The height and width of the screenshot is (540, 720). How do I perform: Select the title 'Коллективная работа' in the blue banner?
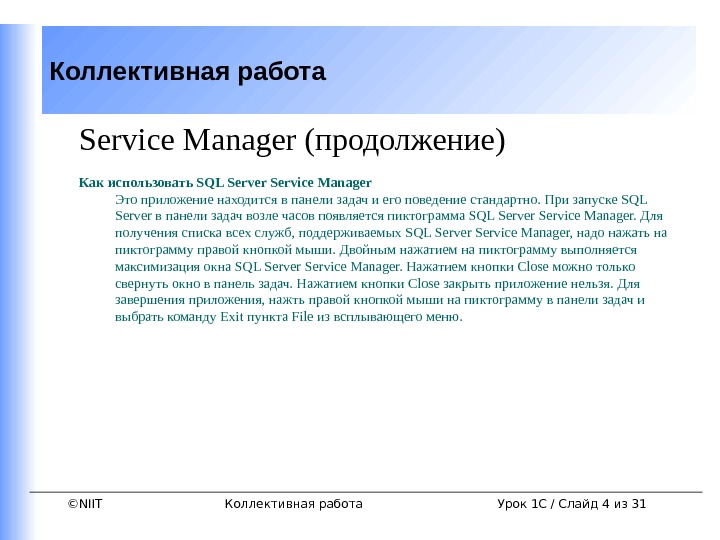(x=187, y=72)
